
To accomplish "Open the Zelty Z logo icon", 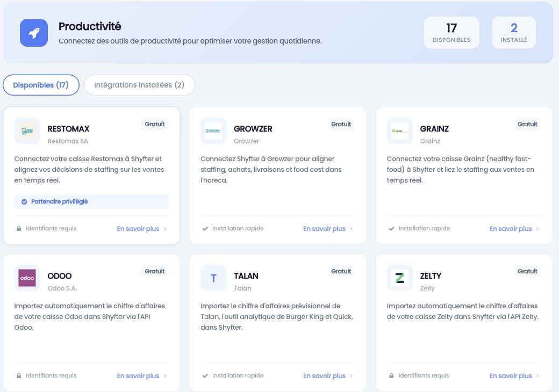I will (x=400, y=278).
